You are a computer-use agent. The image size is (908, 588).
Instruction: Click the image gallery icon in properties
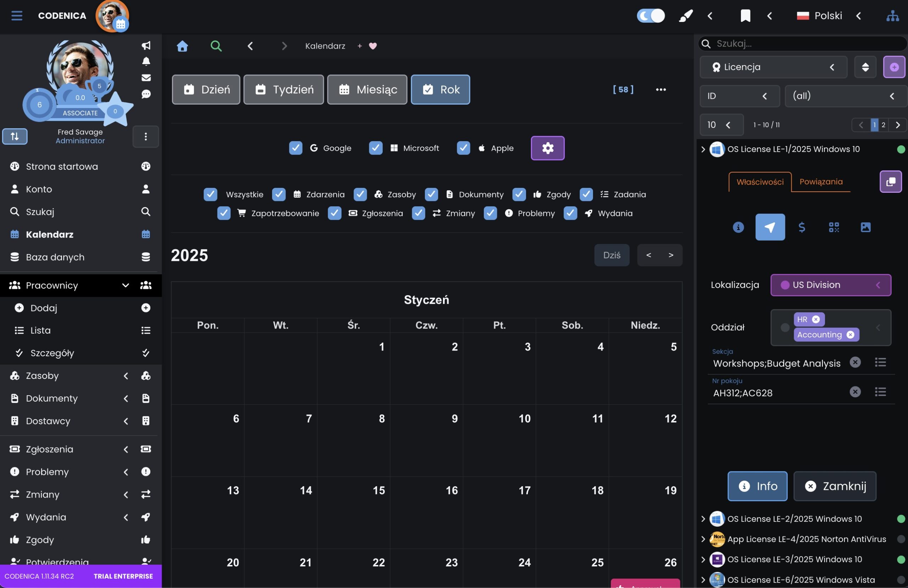pyautogui.click(x=865, y=227)
